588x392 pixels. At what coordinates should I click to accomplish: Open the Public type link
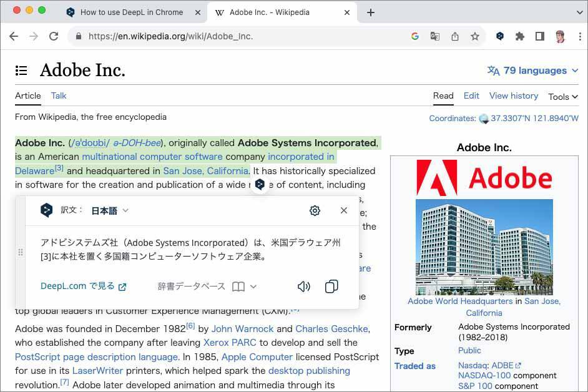tap(469, 350)
